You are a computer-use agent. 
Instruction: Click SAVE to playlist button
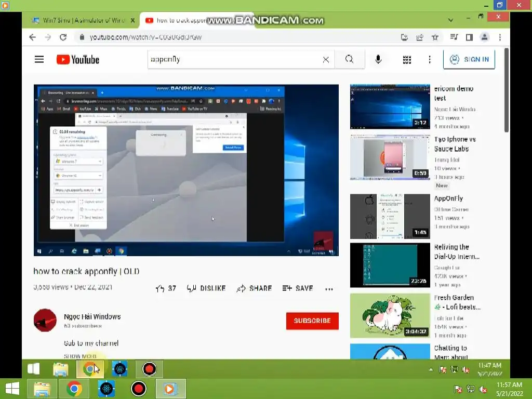pos(298,288)
